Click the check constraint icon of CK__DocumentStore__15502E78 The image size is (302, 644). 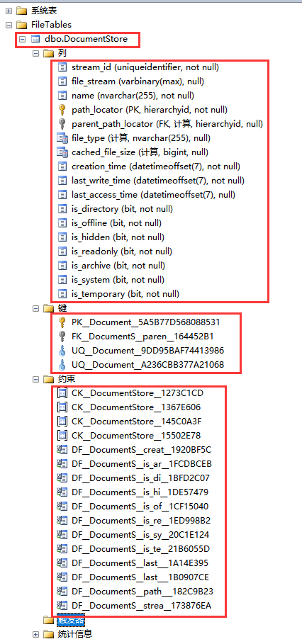pyautogui.click(x=62, y=436)
